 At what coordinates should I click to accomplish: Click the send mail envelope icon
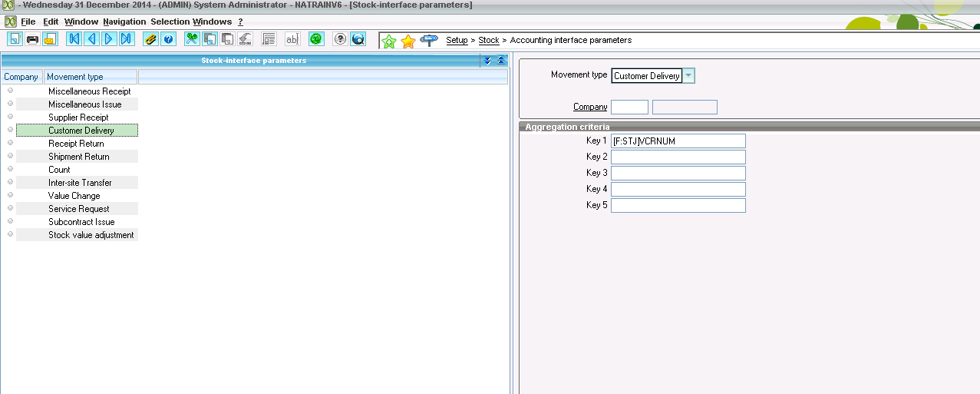(49, 38)
